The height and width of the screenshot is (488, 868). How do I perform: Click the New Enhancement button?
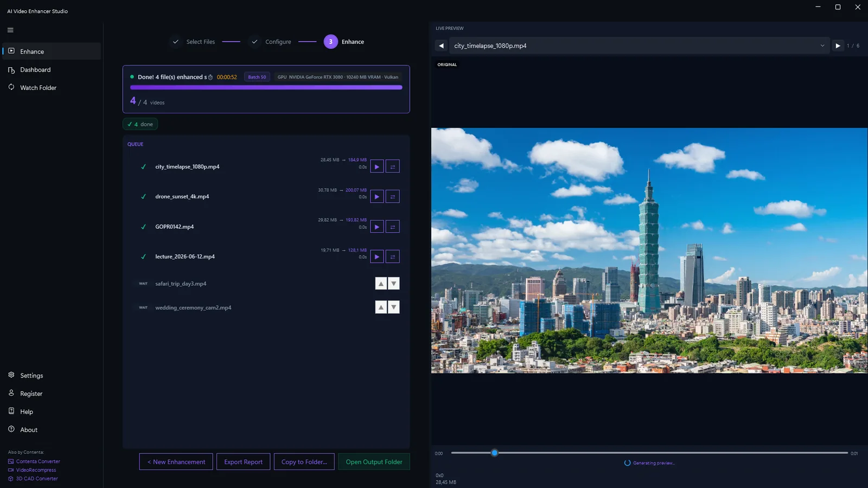(x=176, y=462)
